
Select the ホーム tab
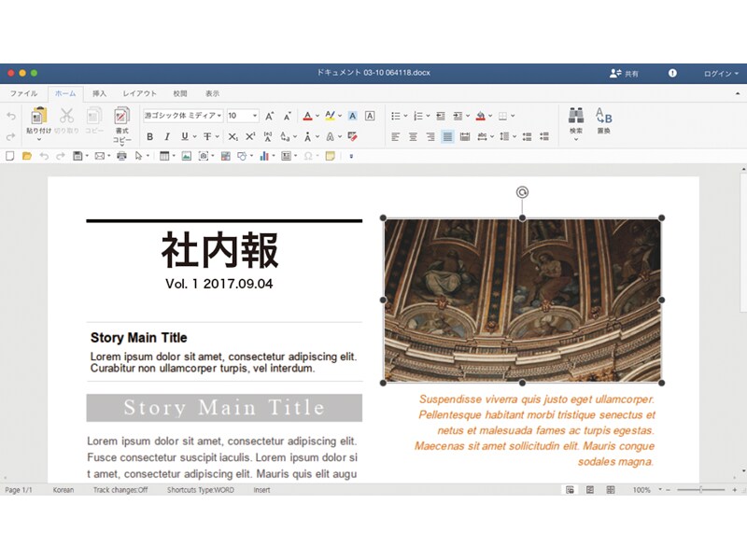coord(65,93)
